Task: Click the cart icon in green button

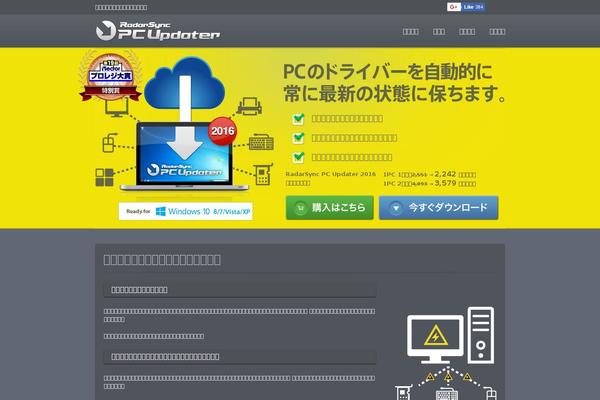Action: click(301, 208)
